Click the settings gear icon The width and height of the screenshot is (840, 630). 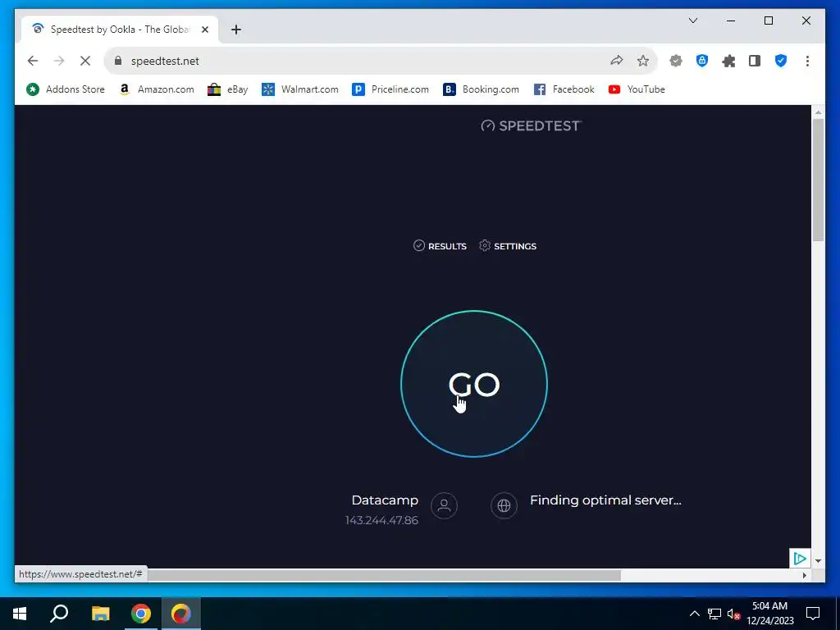(485, 245)
